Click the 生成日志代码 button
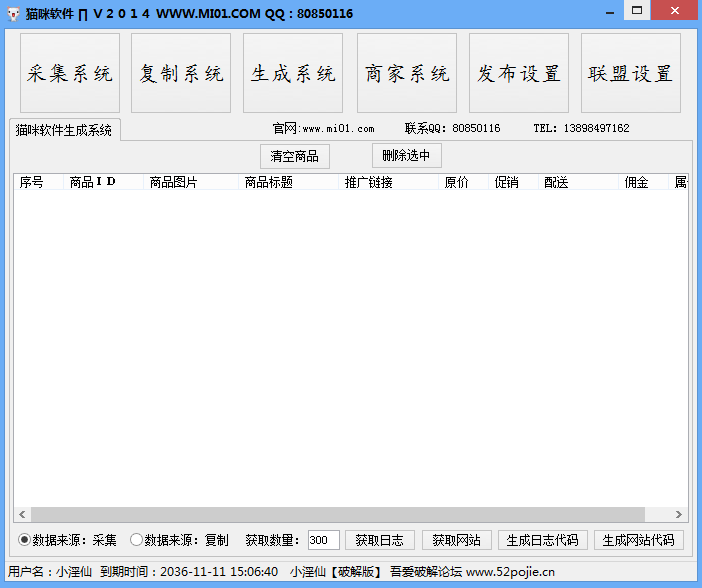Screen dimensions: 702x588 pos(542,540)
